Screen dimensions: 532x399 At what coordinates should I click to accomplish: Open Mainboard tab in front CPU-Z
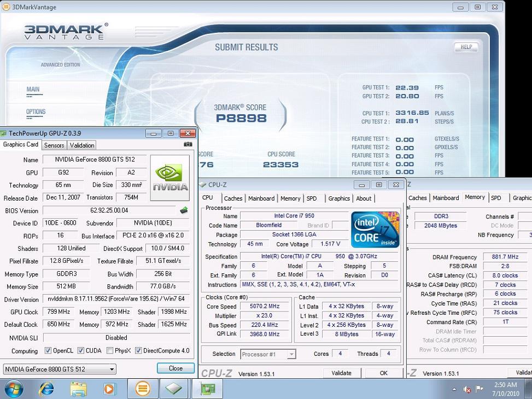[261, 198]
